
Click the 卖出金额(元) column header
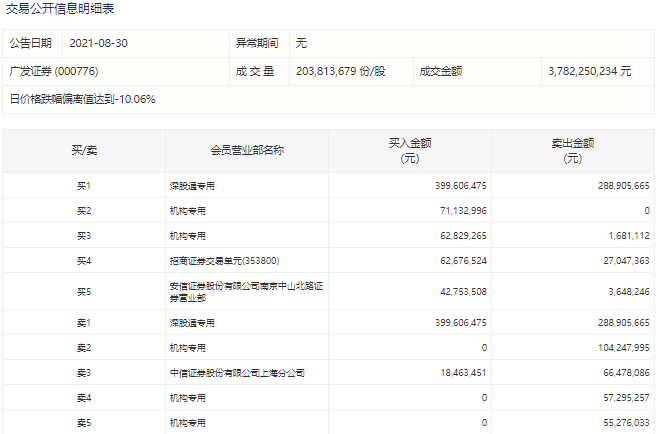tap(573, 150)
